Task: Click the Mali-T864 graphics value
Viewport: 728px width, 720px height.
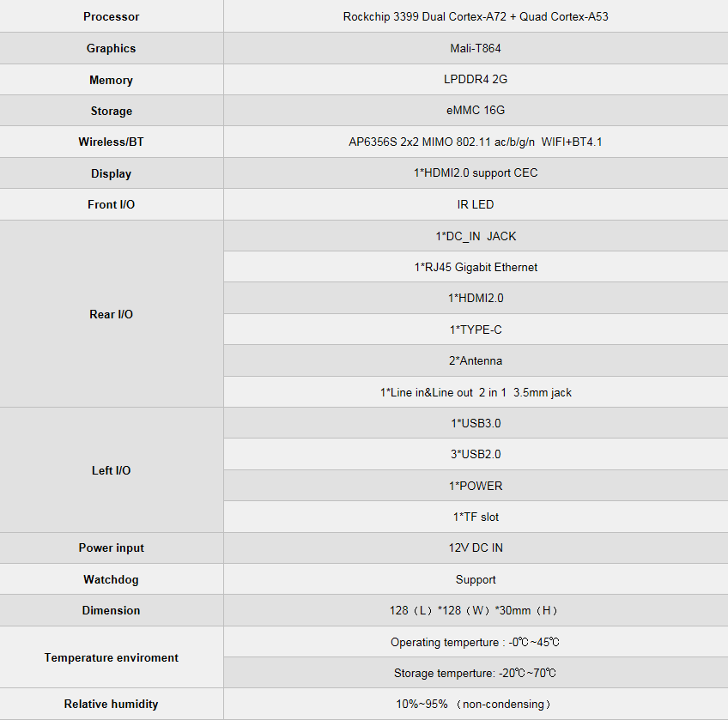Action: [476, 48]
